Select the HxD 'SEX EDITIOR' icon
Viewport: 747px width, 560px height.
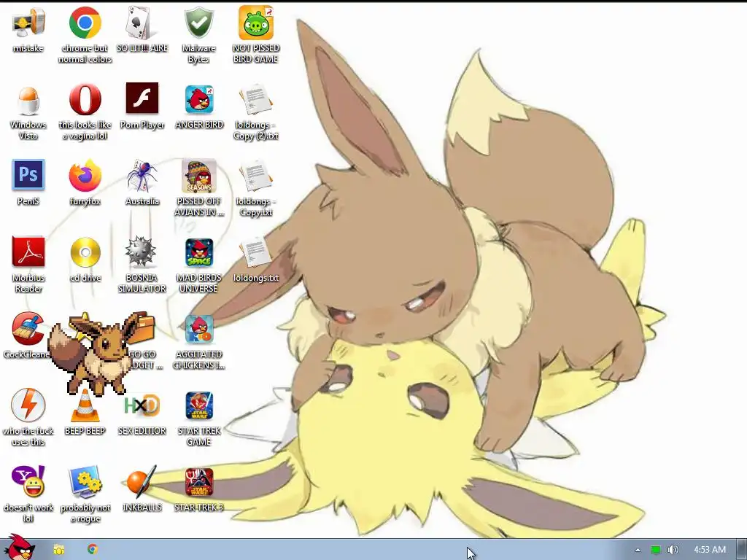pyautogui.click(x=142, y=405)
